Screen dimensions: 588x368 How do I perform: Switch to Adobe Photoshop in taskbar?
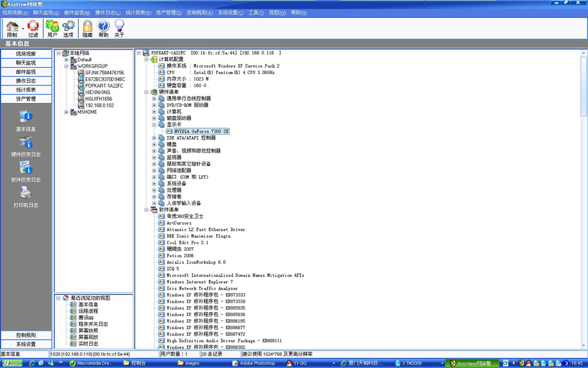256,363
